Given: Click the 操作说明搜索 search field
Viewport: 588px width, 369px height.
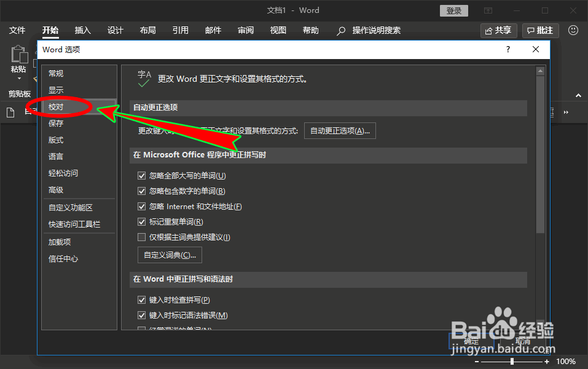Looking at the screenshot, I should pos(377,30).
